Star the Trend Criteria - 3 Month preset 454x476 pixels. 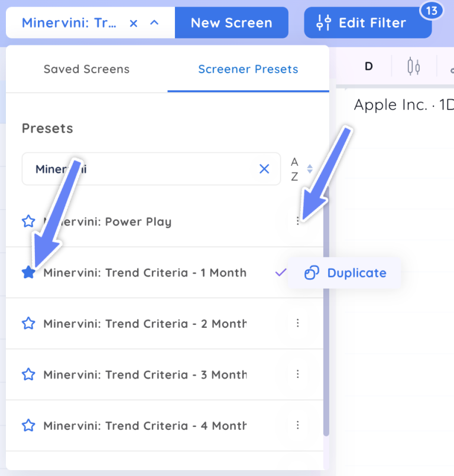coord(28,374)
